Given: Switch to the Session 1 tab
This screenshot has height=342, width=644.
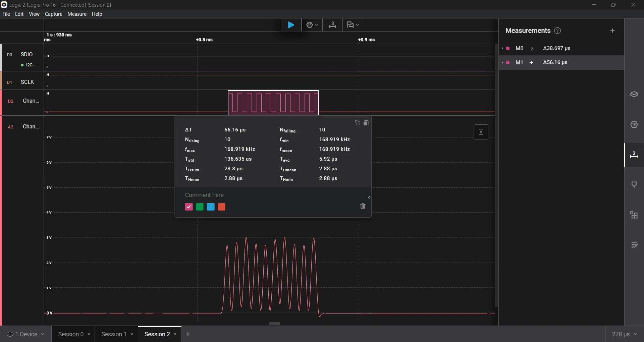Looking at the screenshot, I should click(114, 334).
